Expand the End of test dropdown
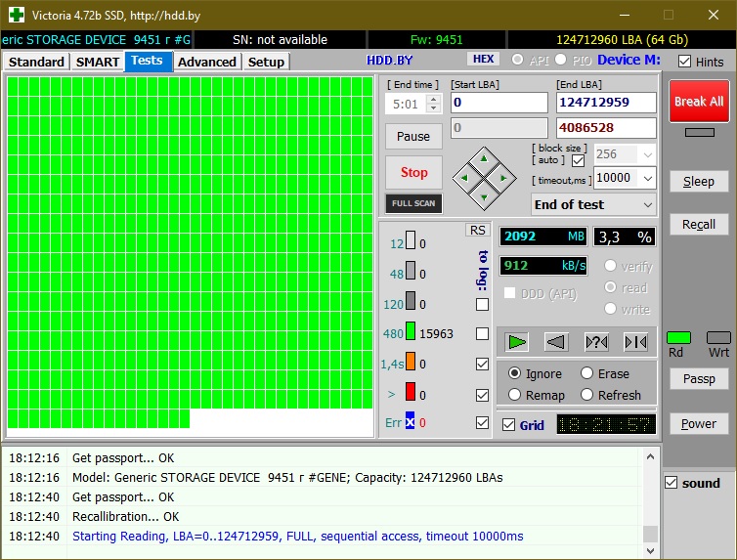 click(646, 205)
